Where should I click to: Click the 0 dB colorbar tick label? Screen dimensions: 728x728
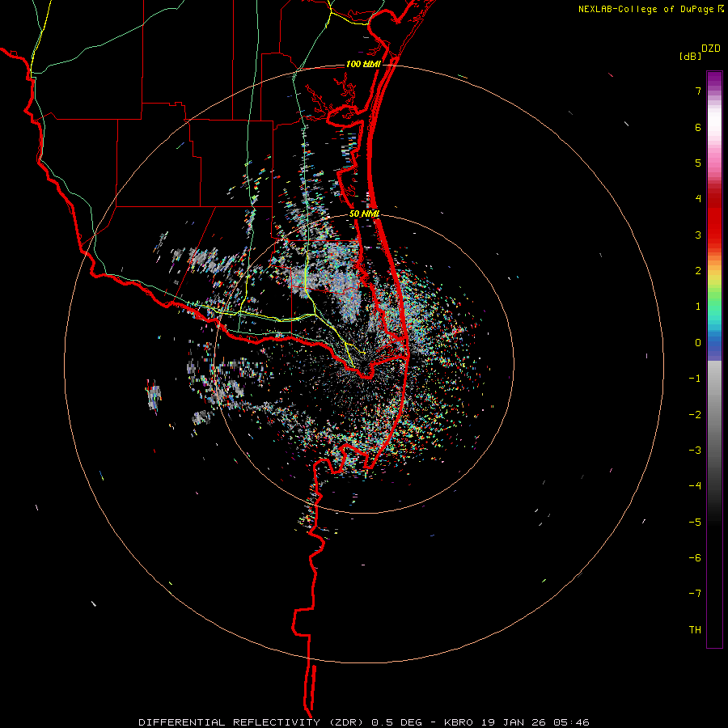(x=698, y=343)
